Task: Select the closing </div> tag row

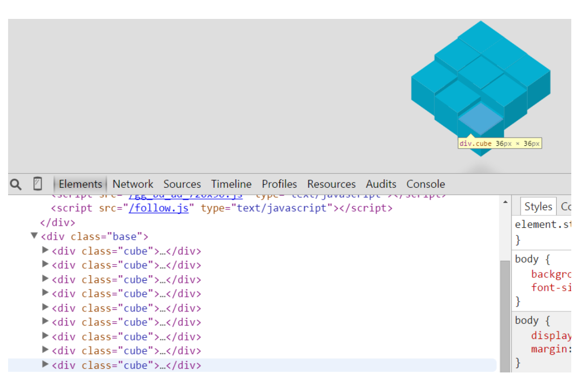Action: coord(57,222)
